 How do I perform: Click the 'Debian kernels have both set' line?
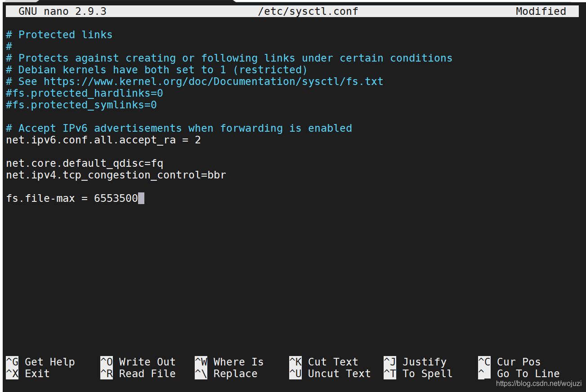(x=157, y=70)
